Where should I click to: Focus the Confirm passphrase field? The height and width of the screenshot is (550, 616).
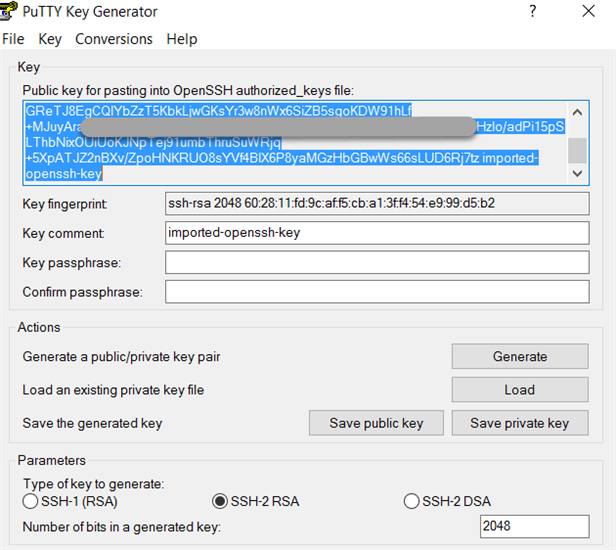[x=377, y=292]
